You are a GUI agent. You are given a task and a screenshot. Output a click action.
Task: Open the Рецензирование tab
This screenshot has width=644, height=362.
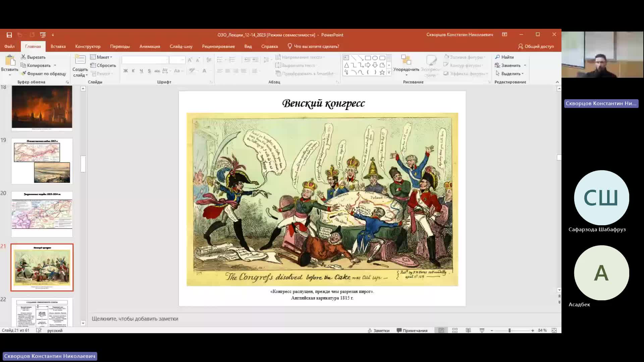click(x=218, y=46)
